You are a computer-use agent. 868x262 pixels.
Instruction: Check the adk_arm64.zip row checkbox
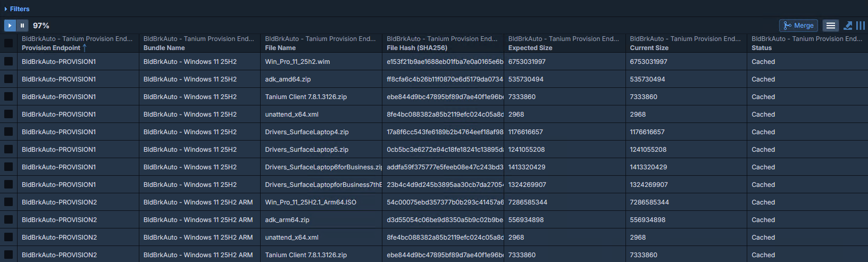[9, 219]
